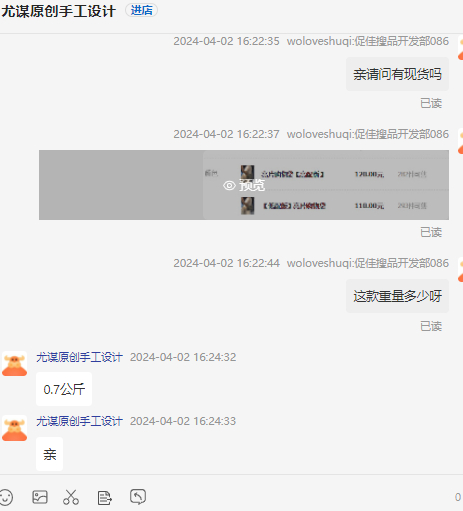
Task: Open 尤谋原创手工设计 name above 亲 message
Action: pyautogui.click(x=79, y=421)
